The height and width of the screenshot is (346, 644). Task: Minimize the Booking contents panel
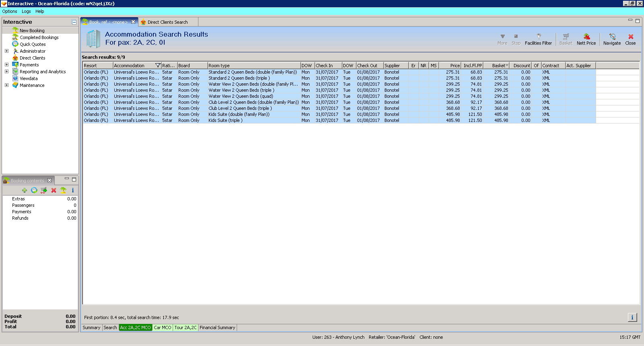(x=67, y=179)
